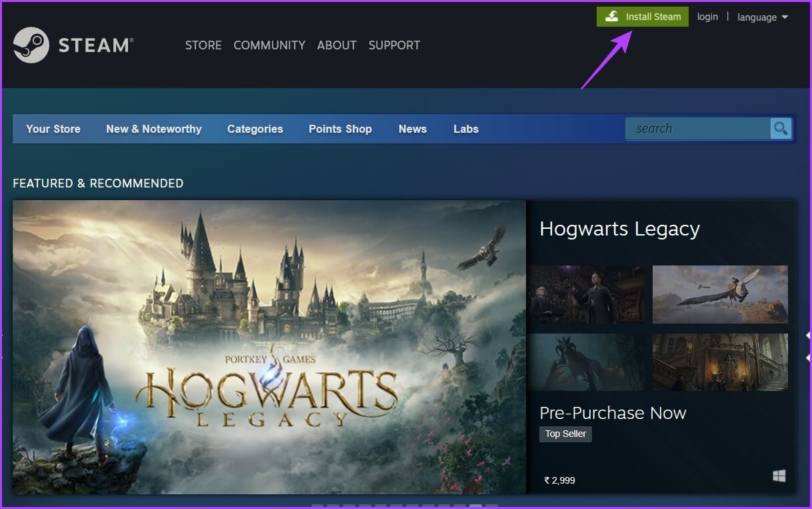View the dark dragon screenshot

[x=587, y=362]
